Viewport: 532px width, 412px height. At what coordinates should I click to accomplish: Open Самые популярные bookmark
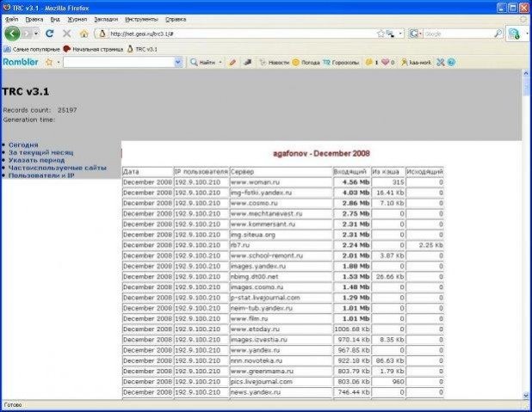pos(32,49)
